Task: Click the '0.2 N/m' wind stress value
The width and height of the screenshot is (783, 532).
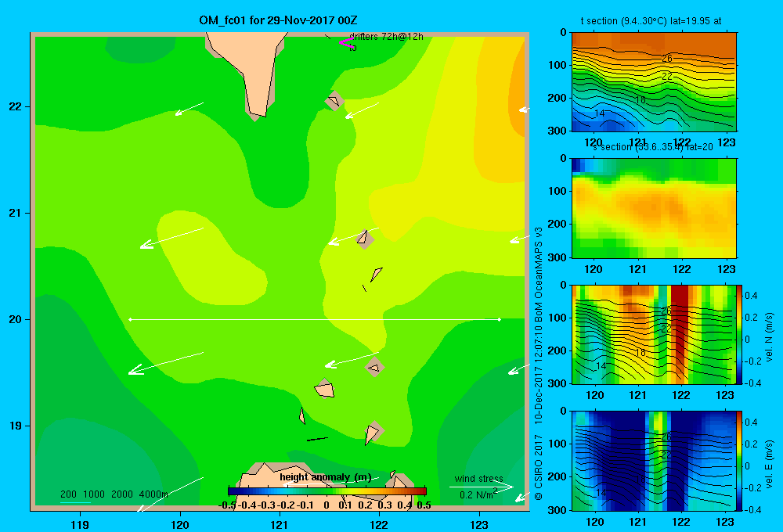Action: (476, 495)
